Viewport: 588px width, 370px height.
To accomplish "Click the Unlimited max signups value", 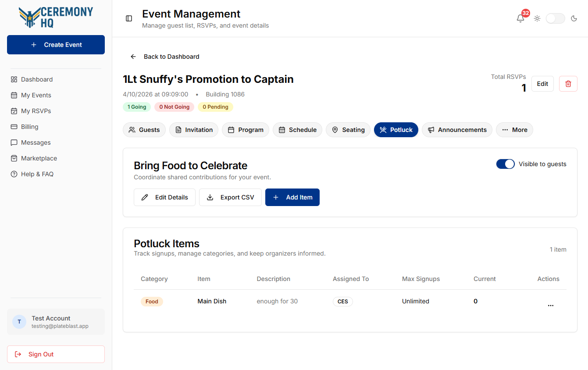I will tap(416, 301).
